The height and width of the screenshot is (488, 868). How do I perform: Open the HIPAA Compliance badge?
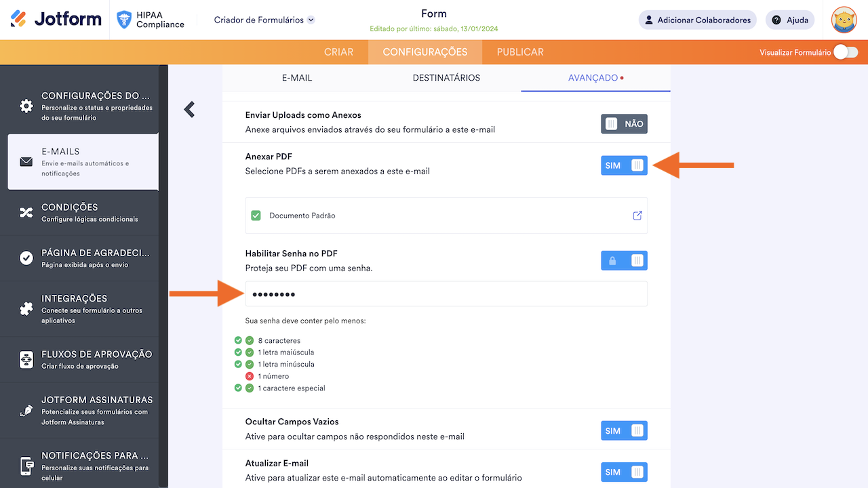(151, 20)
